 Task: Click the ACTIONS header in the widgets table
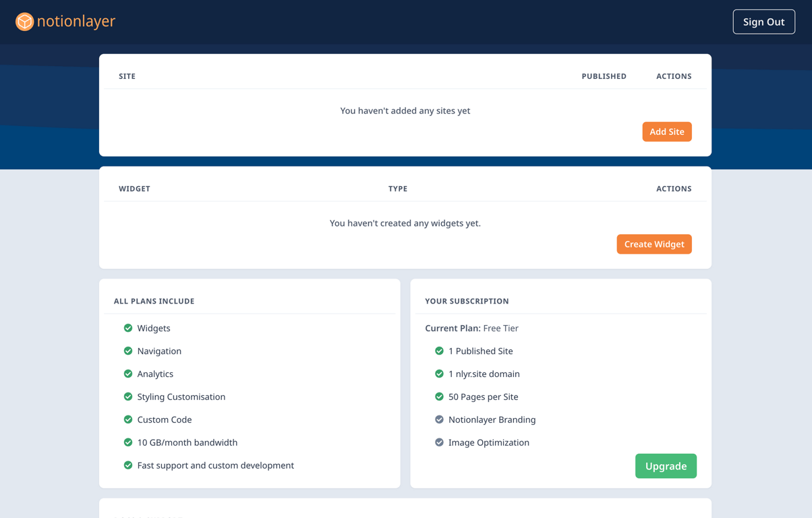coord(674,189)
